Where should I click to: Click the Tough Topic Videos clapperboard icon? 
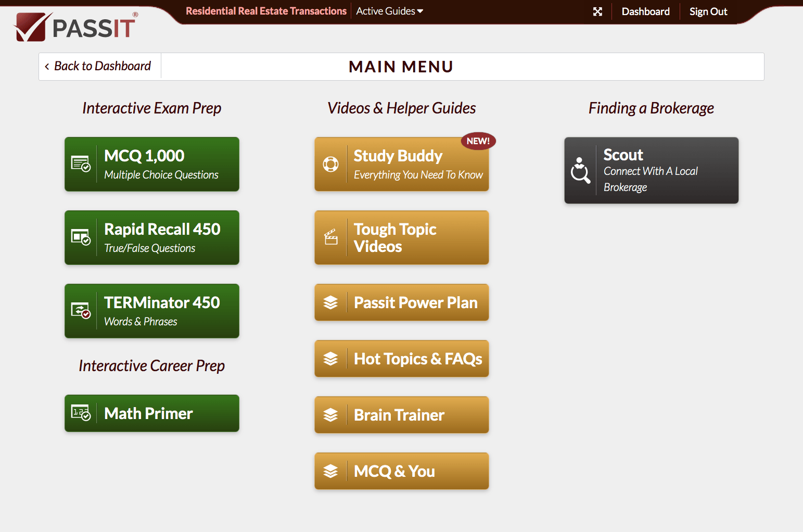click(x=331, y=237)
